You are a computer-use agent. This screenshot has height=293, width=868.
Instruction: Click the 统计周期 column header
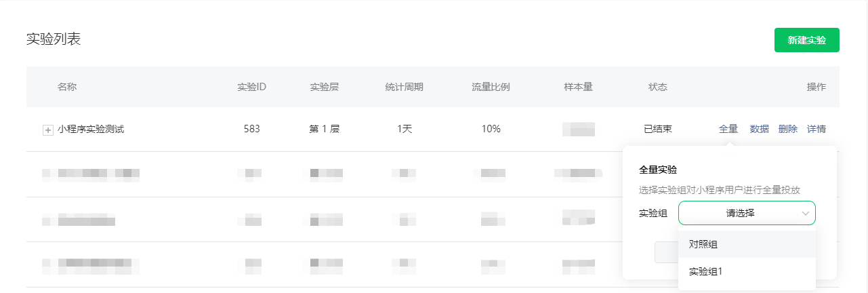(405, 87)
